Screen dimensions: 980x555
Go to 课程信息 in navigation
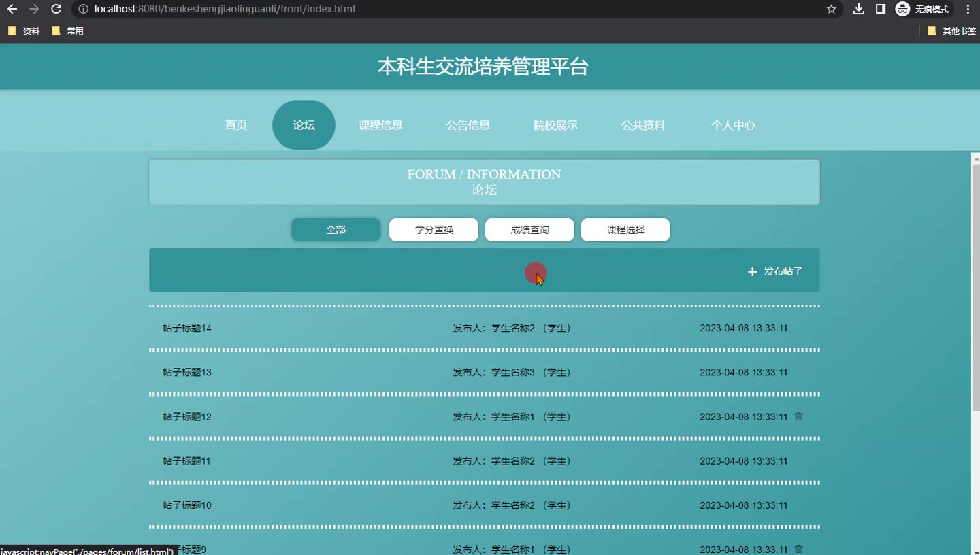[380, 125]
